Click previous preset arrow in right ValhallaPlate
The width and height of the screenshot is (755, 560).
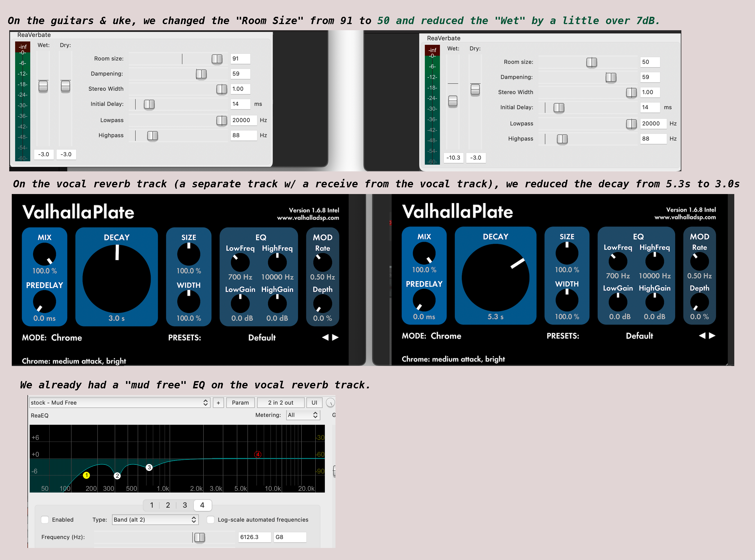702,336
